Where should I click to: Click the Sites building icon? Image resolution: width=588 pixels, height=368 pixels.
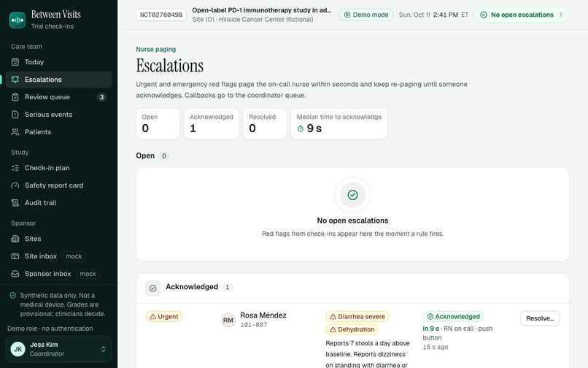click(15, 239)
